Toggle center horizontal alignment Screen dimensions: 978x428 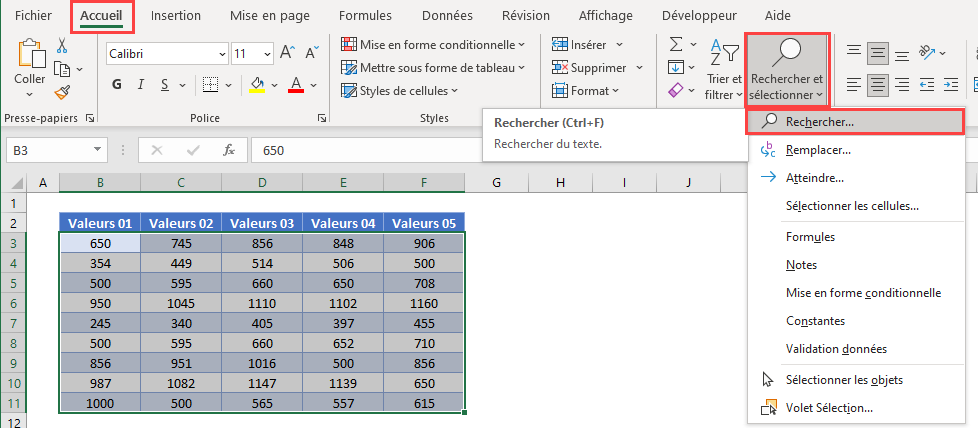878,84
